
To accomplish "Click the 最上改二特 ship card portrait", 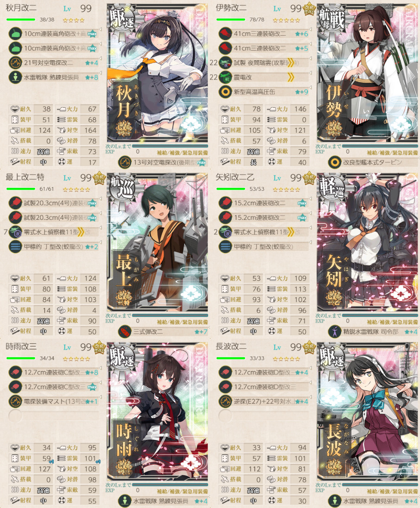I will point(157,242).
